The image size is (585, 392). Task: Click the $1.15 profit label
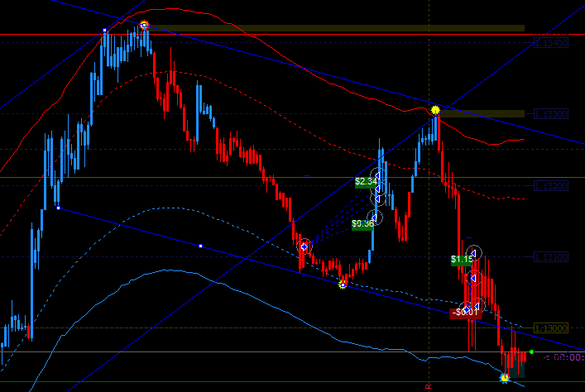[462, 260]
